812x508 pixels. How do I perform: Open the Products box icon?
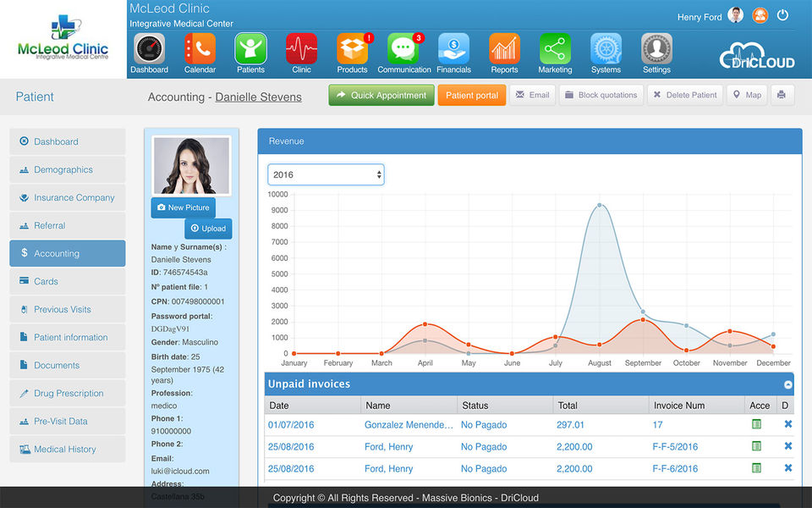coord(352,49)
